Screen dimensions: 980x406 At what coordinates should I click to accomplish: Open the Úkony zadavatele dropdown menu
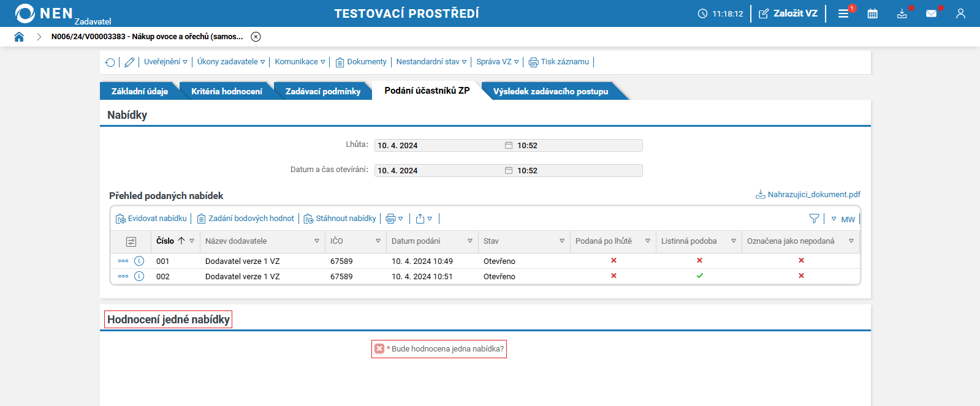tap(231, 62)
